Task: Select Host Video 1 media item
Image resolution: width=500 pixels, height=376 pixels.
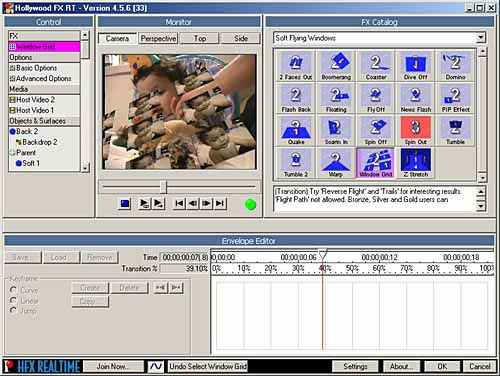Action: coord(44,110)
